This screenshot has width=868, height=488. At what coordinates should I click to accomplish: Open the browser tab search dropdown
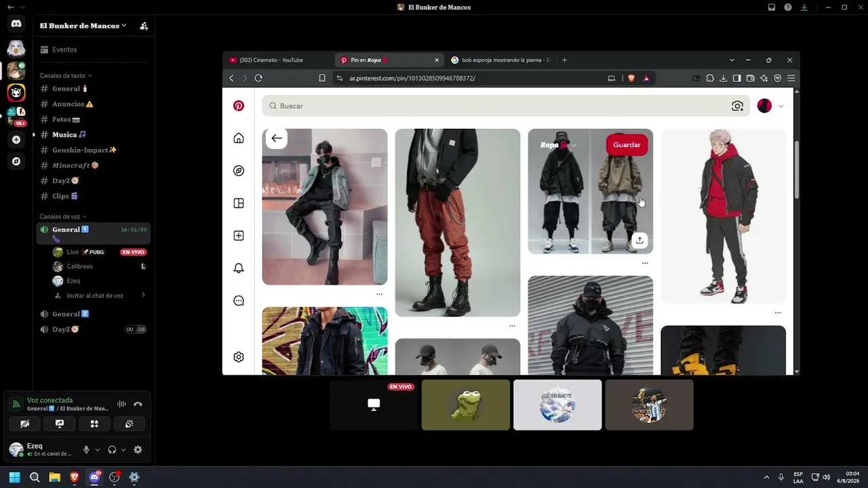[732, 60]
